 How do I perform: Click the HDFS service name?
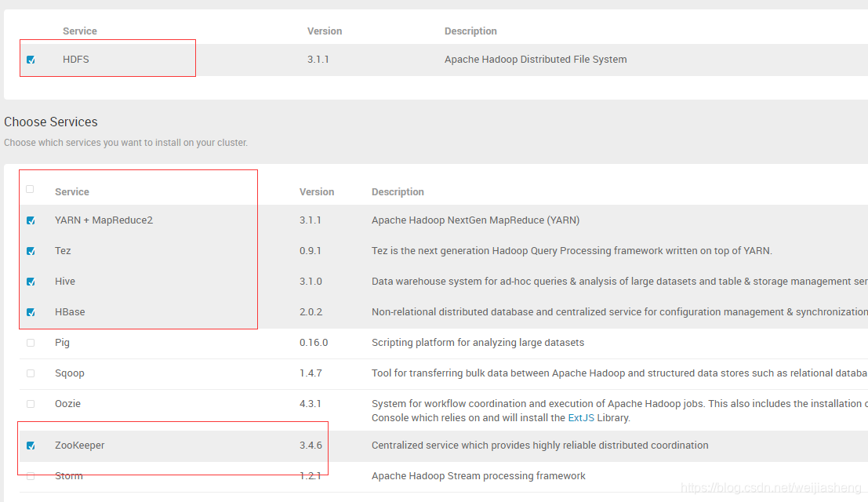(76, 60)
